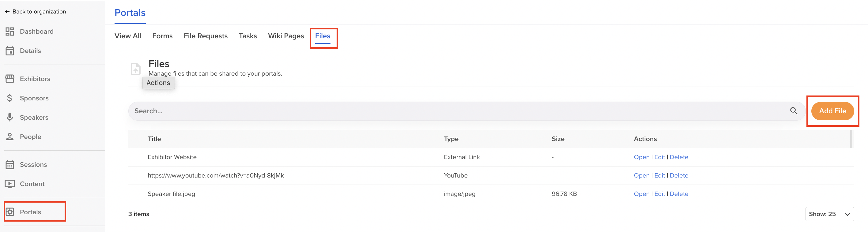Click the Content play icon
Screen dimensions: 868x232
point(10,184)
